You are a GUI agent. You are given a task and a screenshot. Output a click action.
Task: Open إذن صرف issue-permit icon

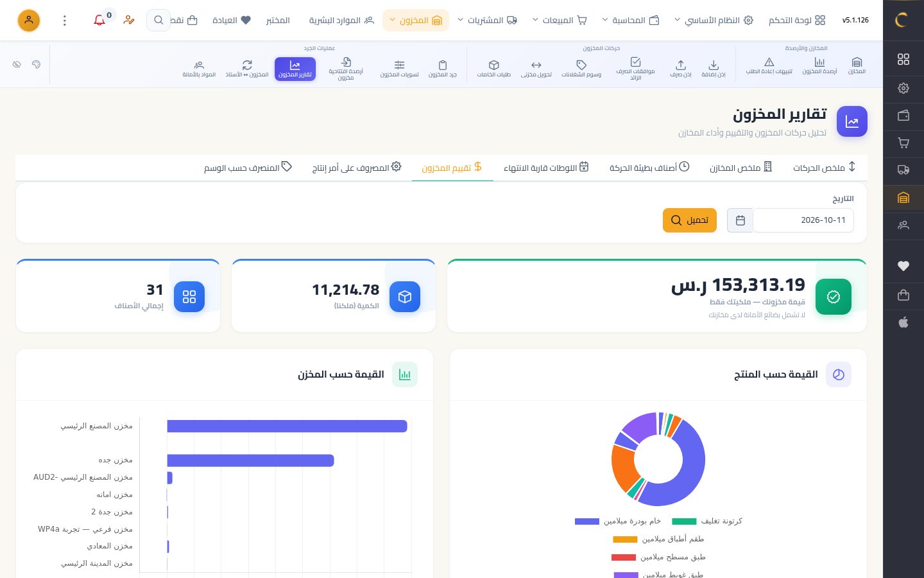(681, 69)
